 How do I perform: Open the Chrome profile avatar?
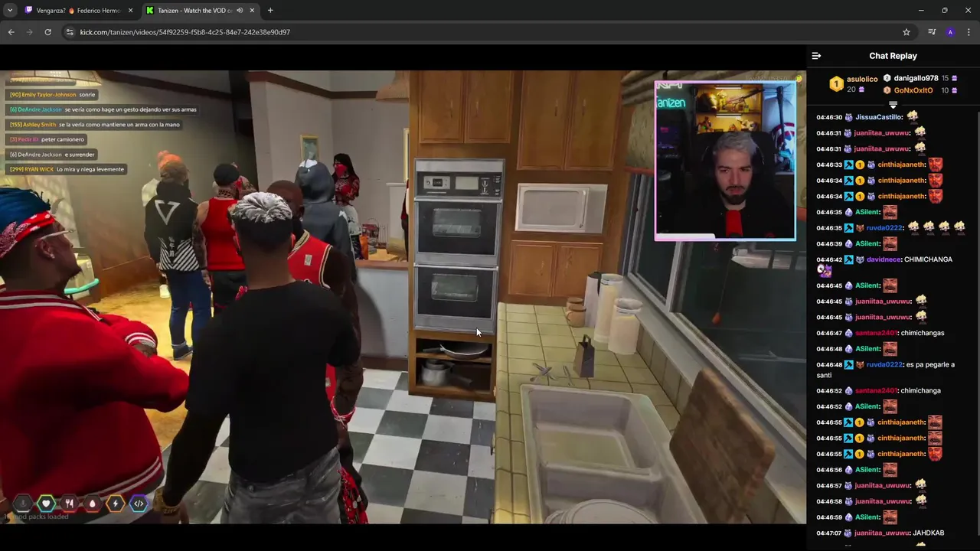[950, 32]
